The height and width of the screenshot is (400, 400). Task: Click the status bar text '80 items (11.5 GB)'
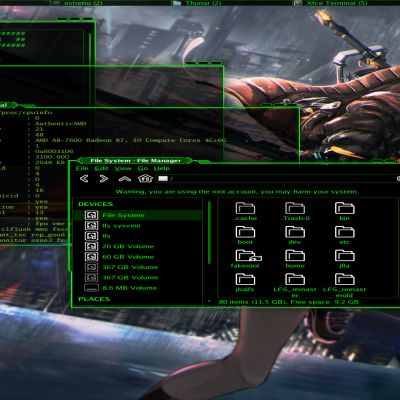click(x=253, y=302)
